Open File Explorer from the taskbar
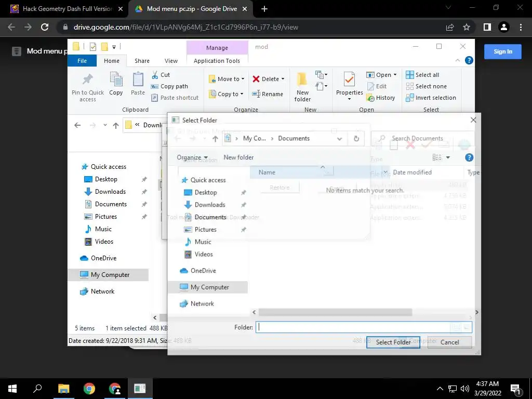This screenshot has height=399, width=532. coord(63,389)
